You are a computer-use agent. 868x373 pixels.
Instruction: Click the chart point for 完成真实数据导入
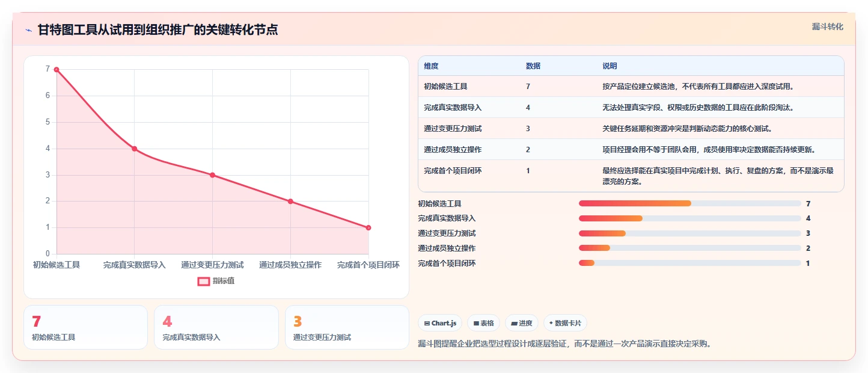click(135, 149)
